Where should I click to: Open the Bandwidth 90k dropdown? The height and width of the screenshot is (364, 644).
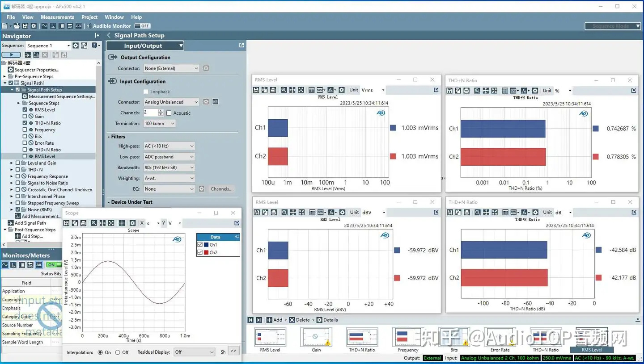click(x=169, y=167)
